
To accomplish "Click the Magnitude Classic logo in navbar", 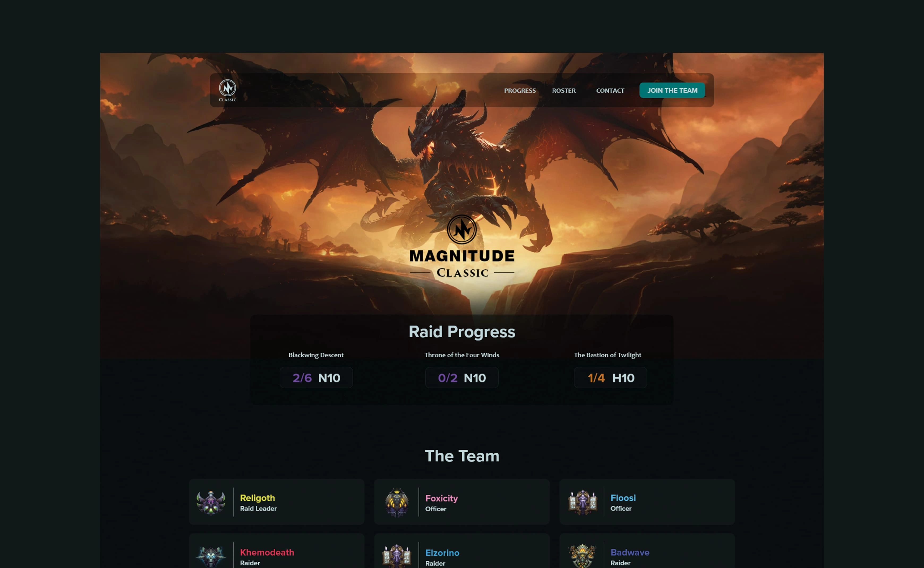I will click(227, 90).
